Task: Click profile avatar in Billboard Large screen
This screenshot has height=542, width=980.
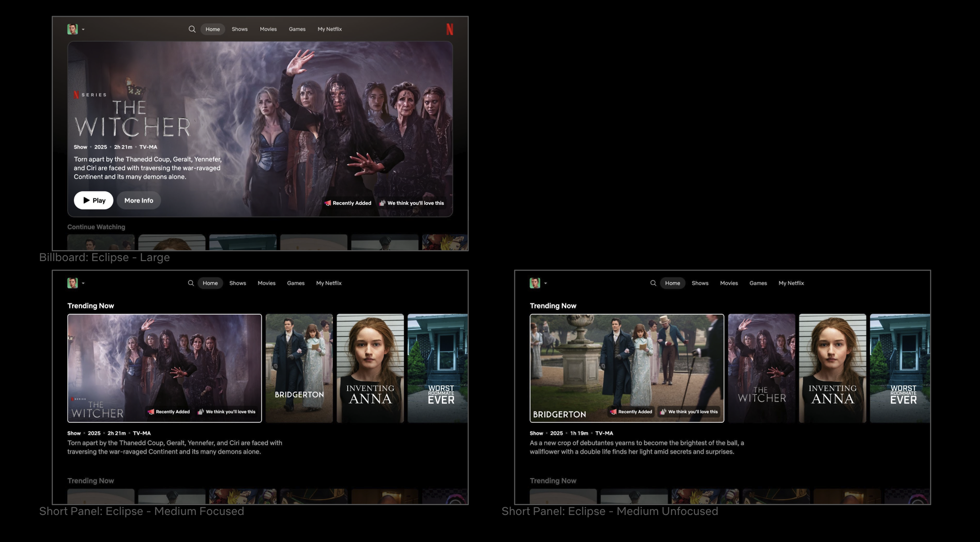Action: (x=73, y=29)
